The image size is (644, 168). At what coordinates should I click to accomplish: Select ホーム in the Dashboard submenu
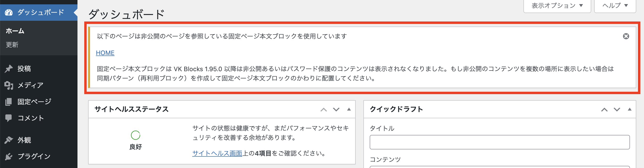tap(15, 31)
